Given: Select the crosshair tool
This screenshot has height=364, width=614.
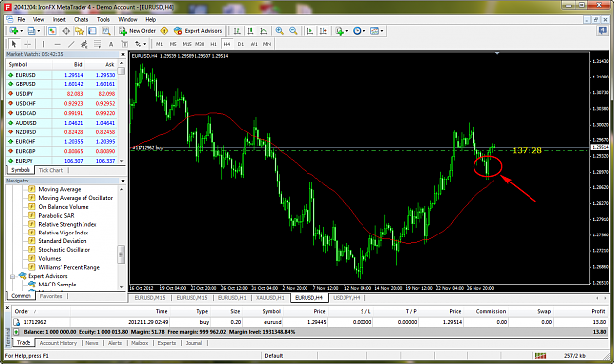Looking at the screenshot, I should pyautogui.click(x=28, y=44).
